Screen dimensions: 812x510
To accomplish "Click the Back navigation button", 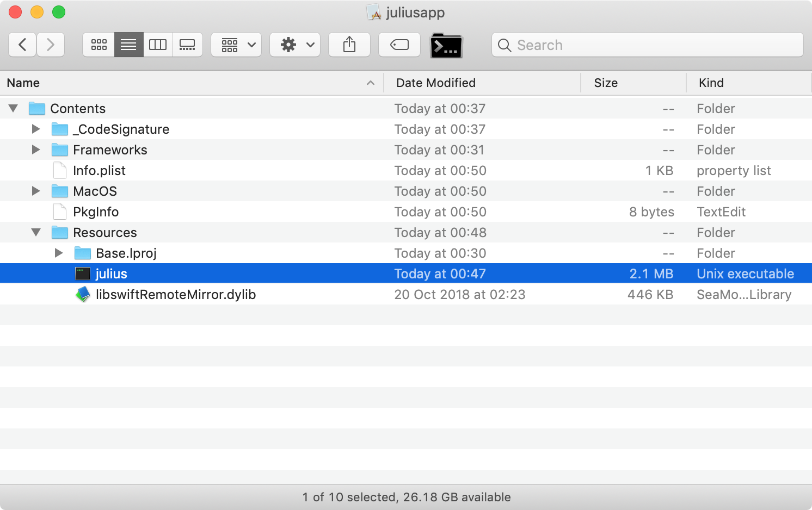I will (x=22, y=45).
